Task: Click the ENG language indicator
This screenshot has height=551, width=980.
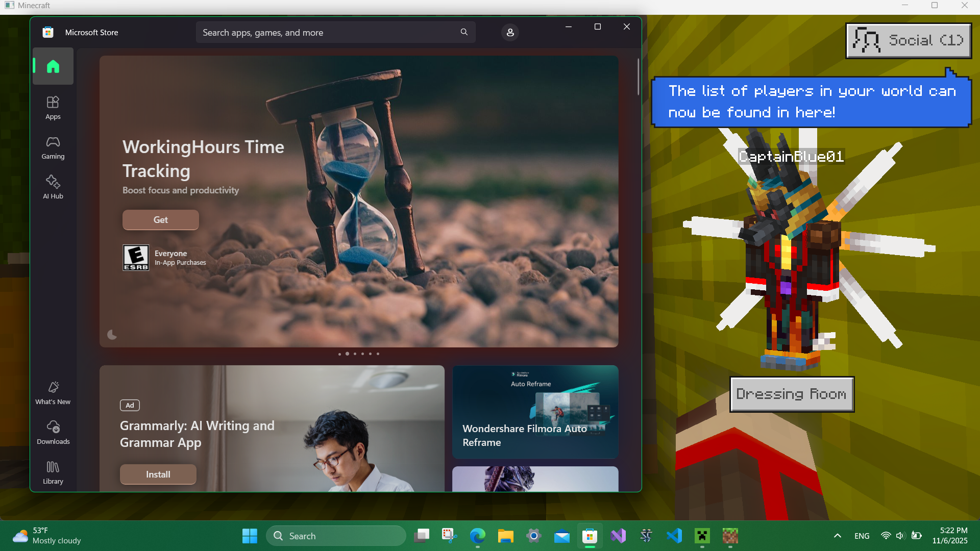Action: pos(862,536)
